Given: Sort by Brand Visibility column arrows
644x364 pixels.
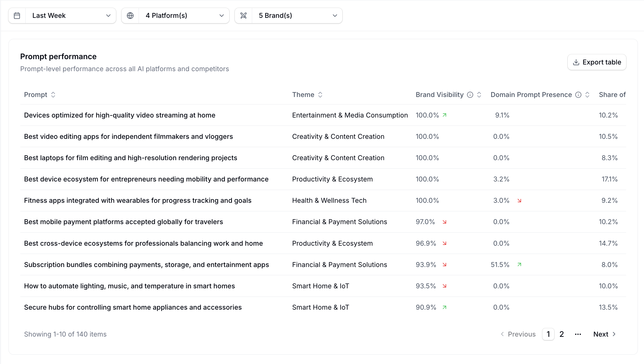Looking at the screenshot, I should (479, 95).
